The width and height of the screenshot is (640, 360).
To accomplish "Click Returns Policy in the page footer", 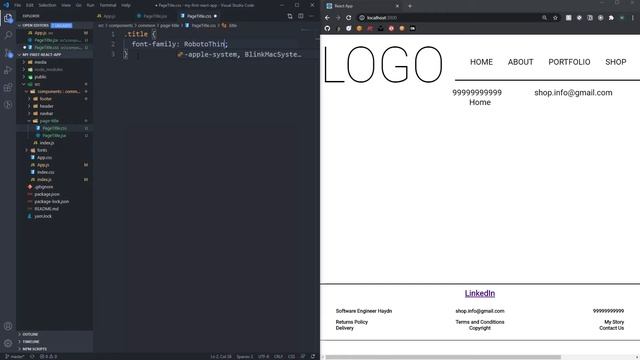I will pos(351,322).
